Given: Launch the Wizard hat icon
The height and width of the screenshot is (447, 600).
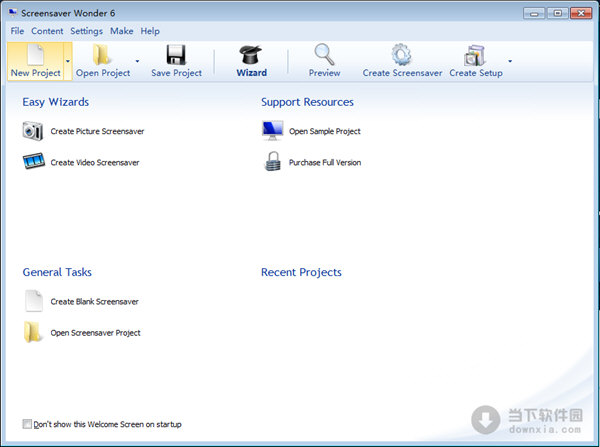Looking at the screenshot, I should (x=251, y=55).
